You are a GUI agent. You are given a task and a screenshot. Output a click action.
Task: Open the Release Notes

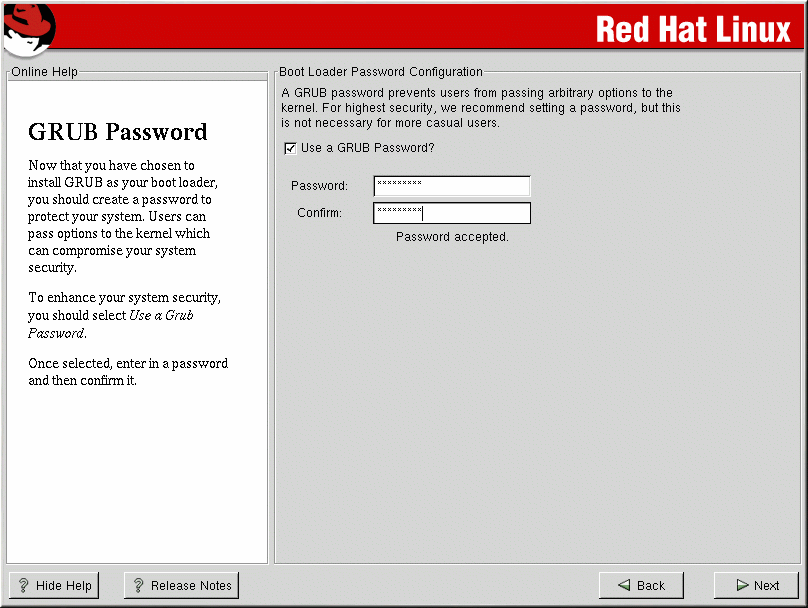point(181,586)
